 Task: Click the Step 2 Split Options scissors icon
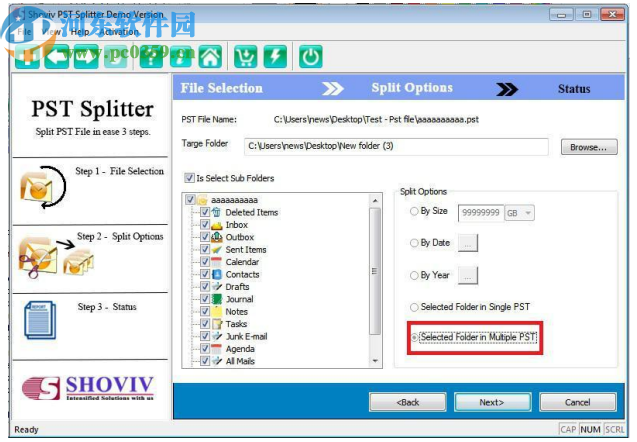point(56,259)
